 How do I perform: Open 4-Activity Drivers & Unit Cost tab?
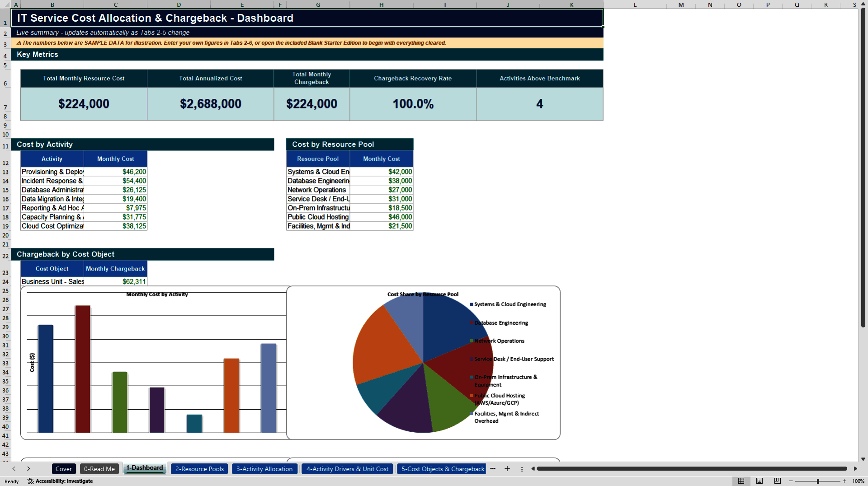(x=347, y=469)
